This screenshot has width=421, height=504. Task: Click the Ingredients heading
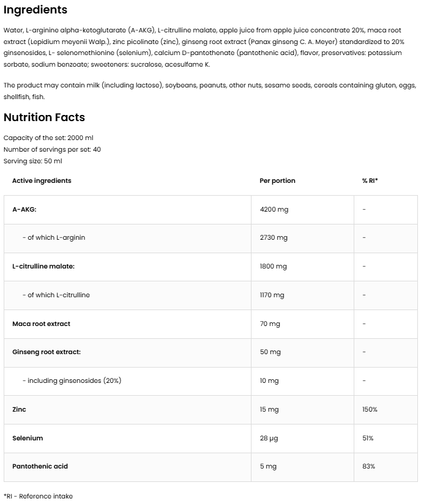(35, 10)
